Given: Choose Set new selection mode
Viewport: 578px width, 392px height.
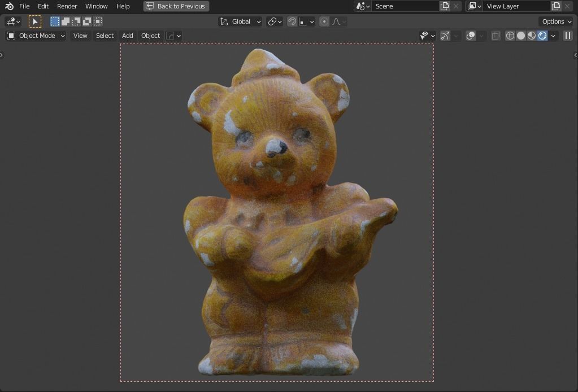Looking at the screenshot, I should pos(55,21).
